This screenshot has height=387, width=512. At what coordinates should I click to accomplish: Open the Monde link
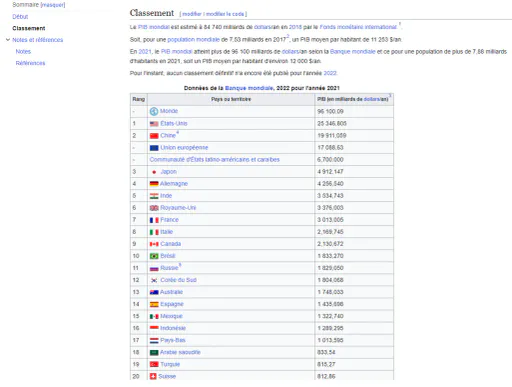pyautogui.click(x=169, y=111)
